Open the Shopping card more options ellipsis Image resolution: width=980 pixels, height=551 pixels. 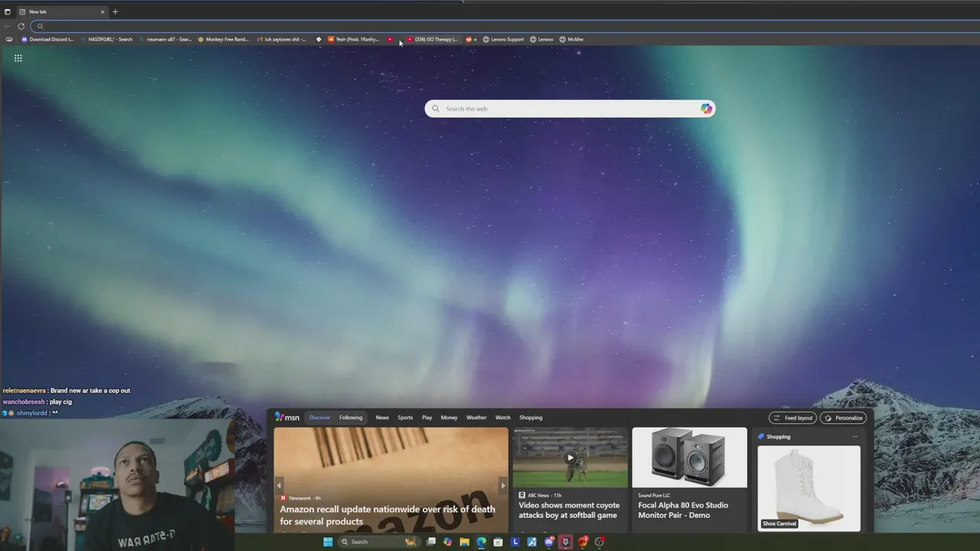[854, 437]
